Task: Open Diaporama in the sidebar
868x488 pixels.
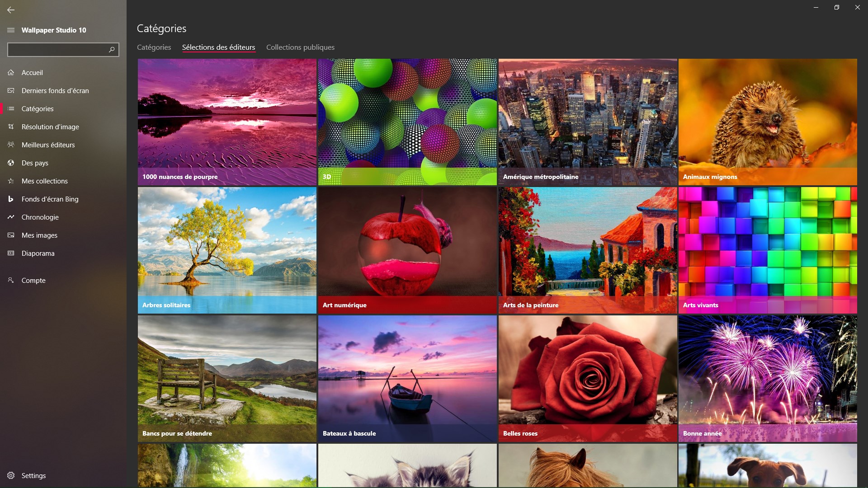Action: [x=38, y=253]
